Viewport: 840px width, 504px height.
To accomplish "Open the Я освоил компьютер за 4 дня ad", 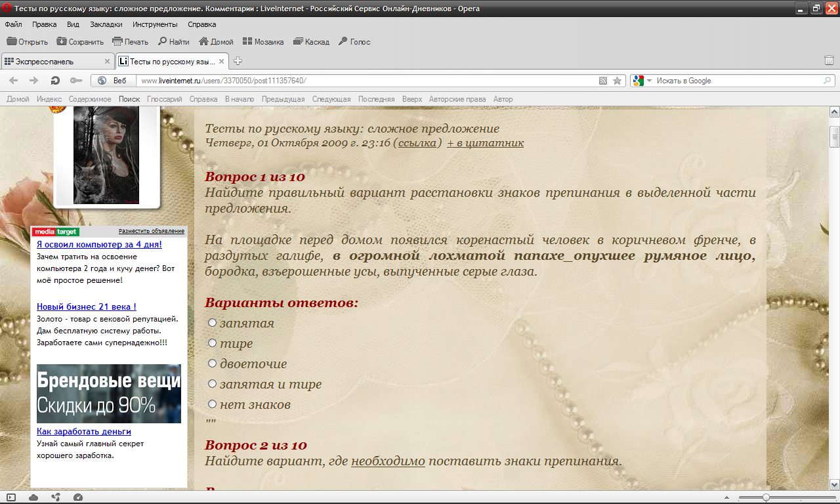I will point(99,244).
